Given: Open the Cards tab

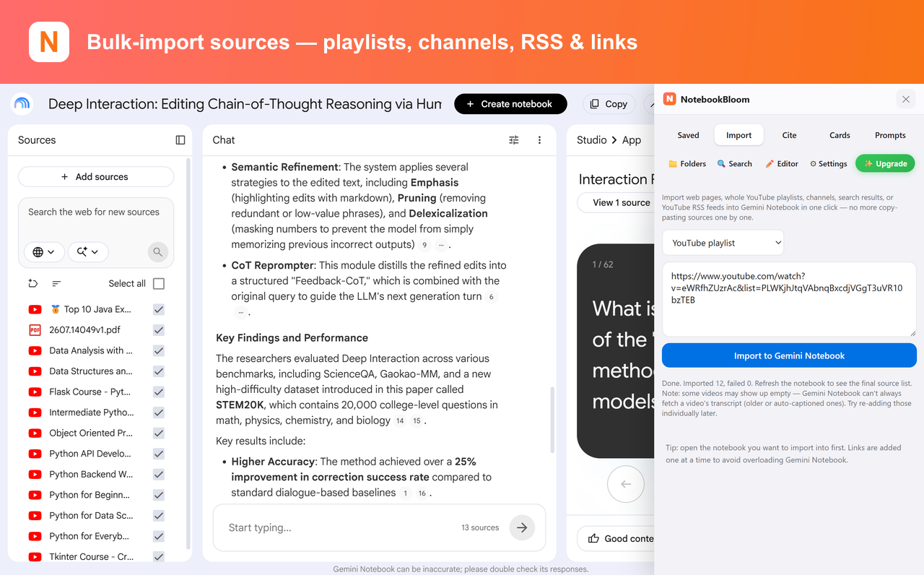Looking at the screenshot, I should (840, 135).
